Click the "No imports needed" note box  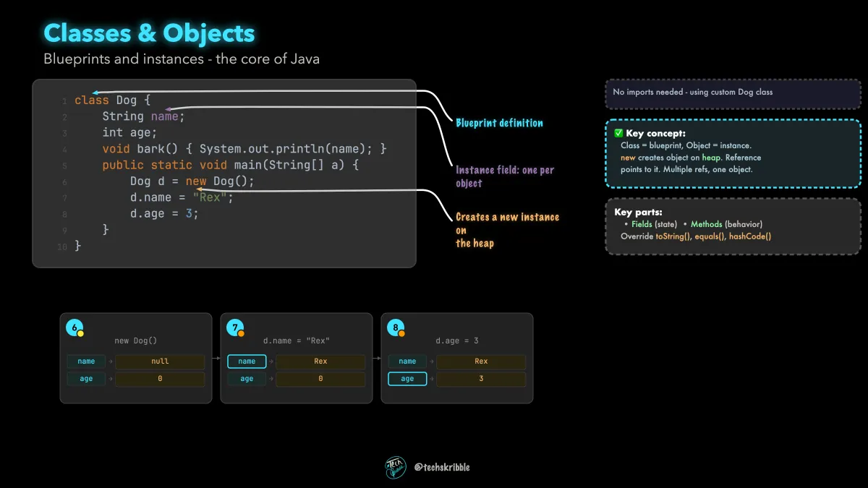click(x=733, y=93)
